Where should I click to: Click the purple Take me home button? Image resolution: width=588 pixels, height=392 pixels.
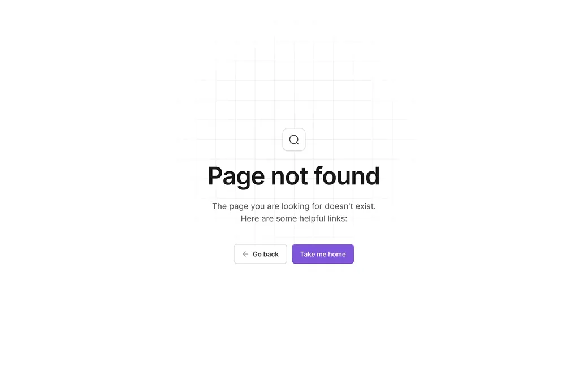coord(323,254)
